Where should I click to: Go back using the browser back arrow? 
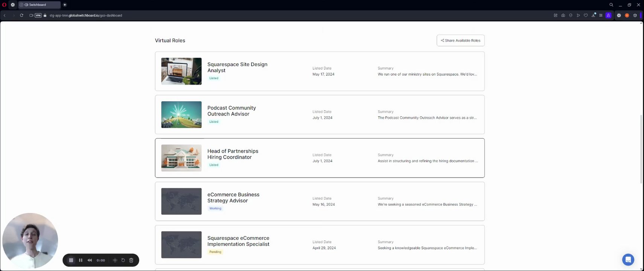pyautogui.click(x=5, y=15)
